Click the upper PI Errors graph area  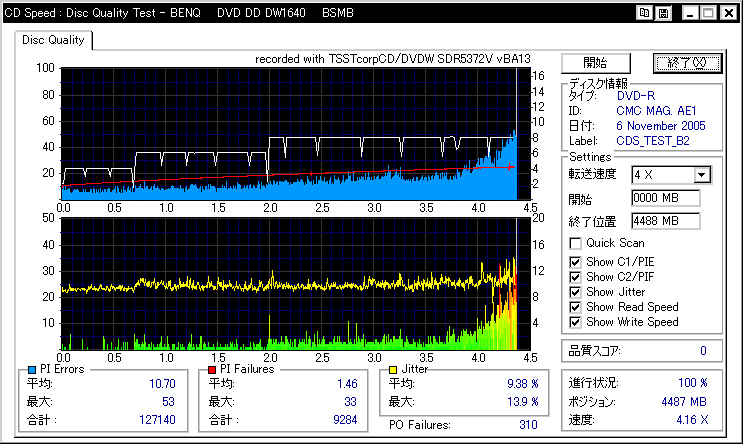[295, 134]
